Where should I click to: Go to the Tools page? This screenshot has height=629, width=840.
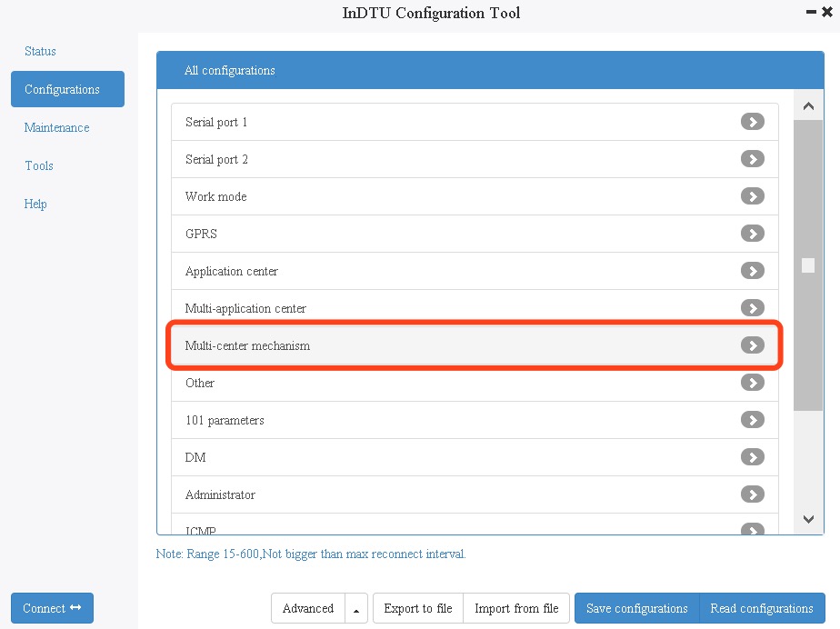39,166
